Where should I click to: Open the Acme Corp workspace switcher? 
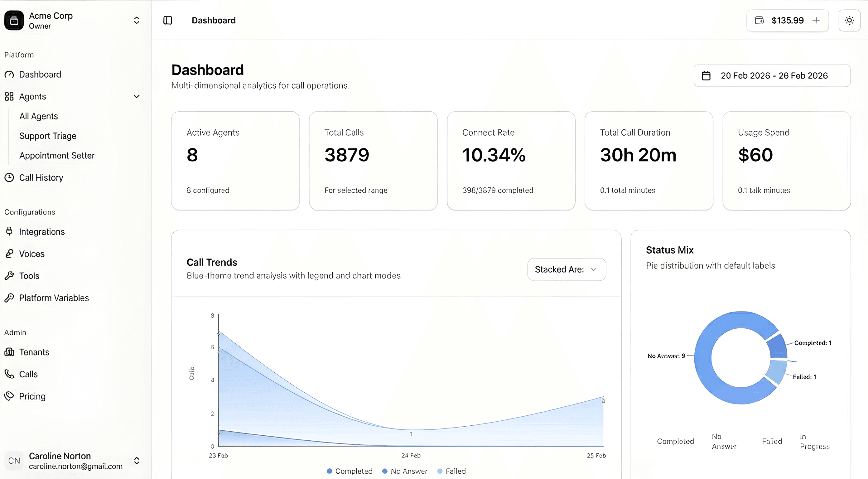pos(137,20)
